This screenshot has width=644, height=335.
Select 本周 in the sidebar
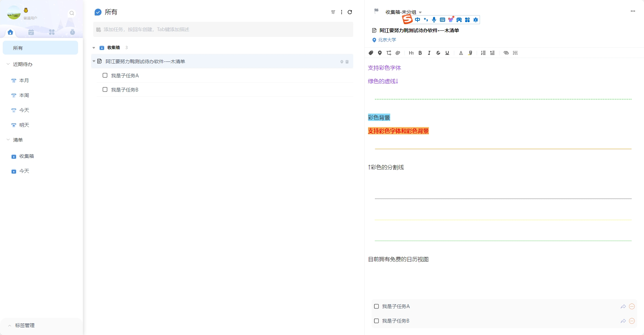pos(24,95)
